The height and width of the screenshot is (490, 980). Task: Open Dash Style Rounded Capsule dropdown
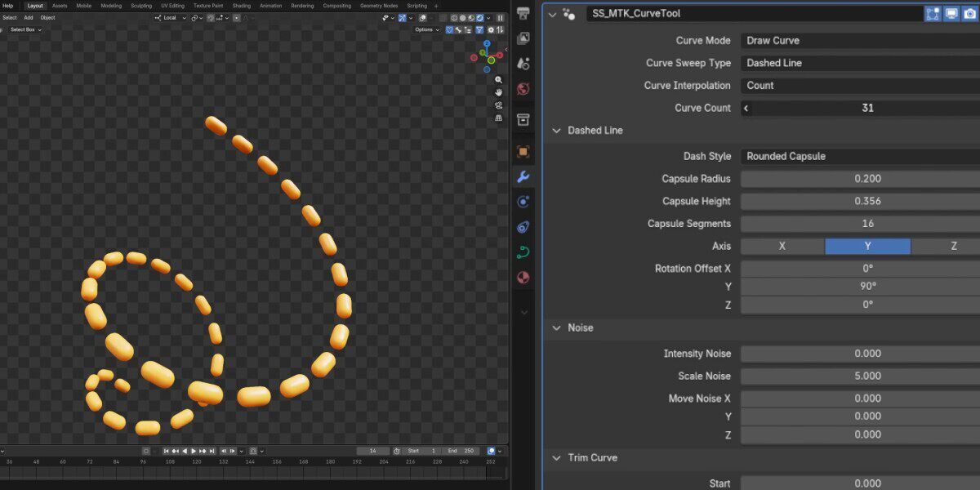[x=860, y=156]
